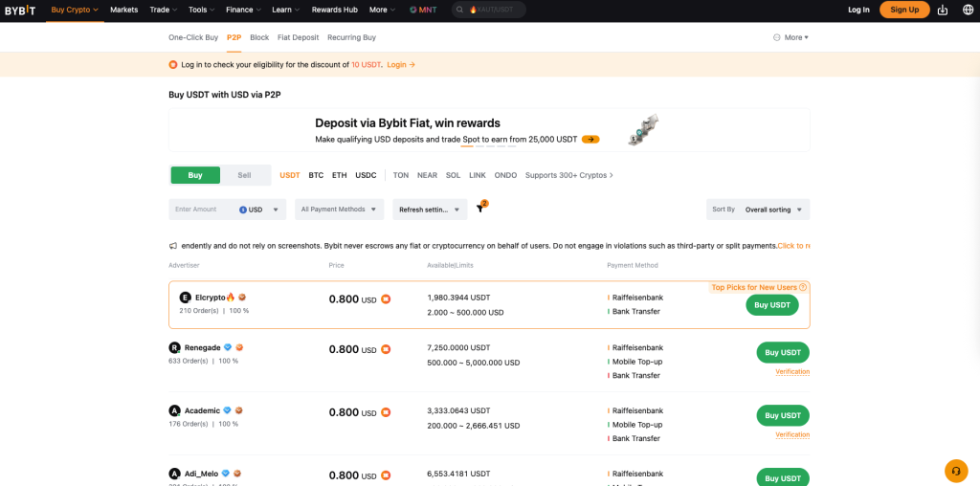Switch to the One-Click Buy tab
This screenshot has width=980, height=486.
(193, 37)
